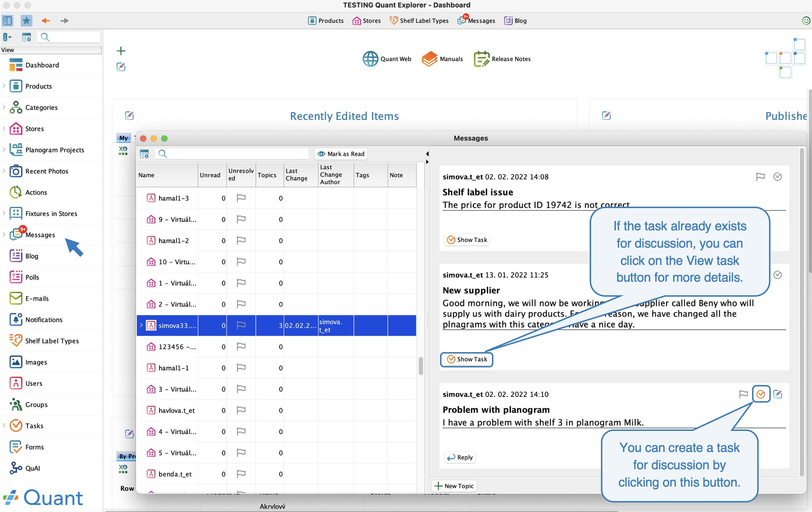
Task: Expand the Tasks sidebar node
Action: click(4, 426)
